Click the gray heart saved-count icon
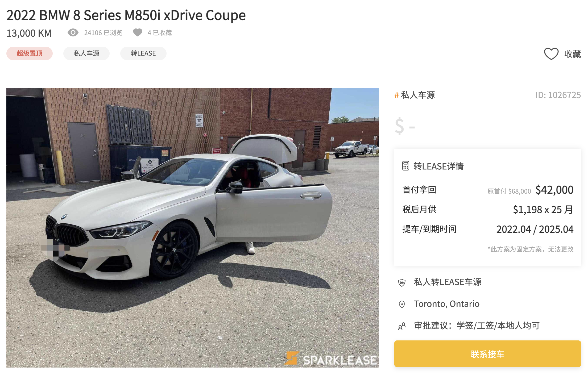 pyautogui.click(x=138, y=32)
